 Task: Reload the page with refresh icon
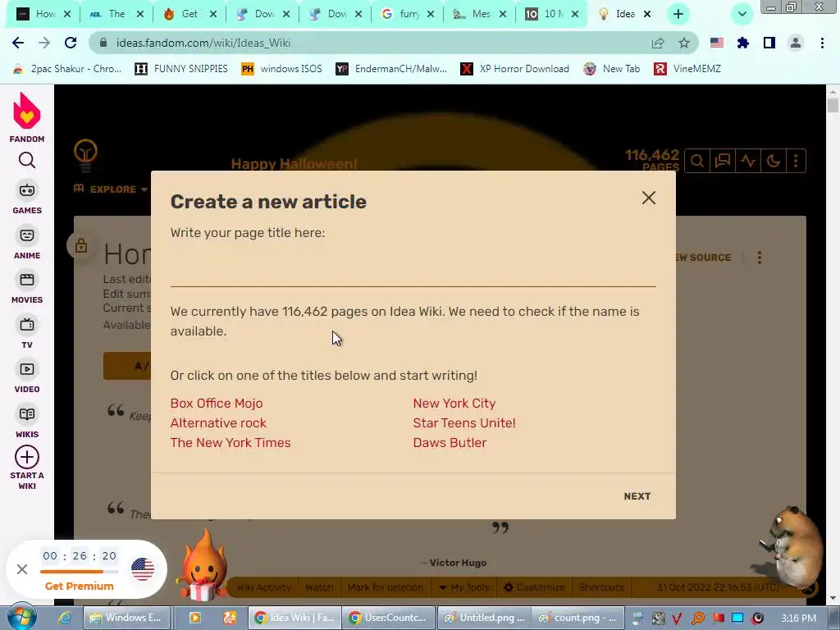click(x=71, y=43)
